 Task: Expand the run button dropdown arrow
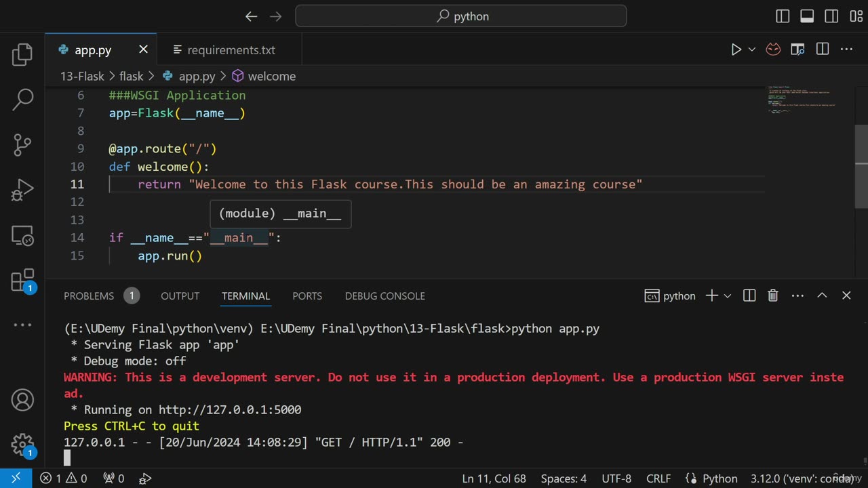click(751, 49)
